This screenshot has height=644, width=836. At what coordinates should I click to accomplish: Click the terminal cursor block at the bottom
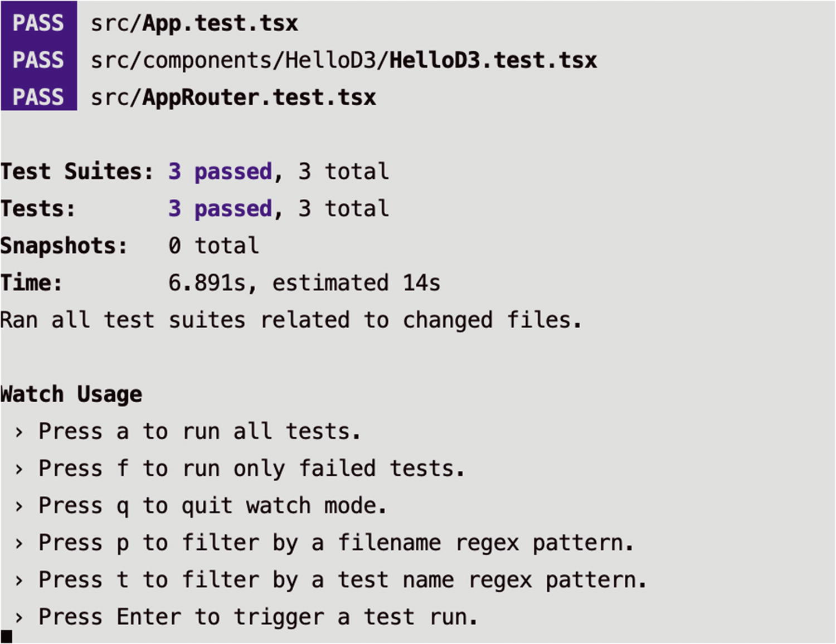pos(6,636)
